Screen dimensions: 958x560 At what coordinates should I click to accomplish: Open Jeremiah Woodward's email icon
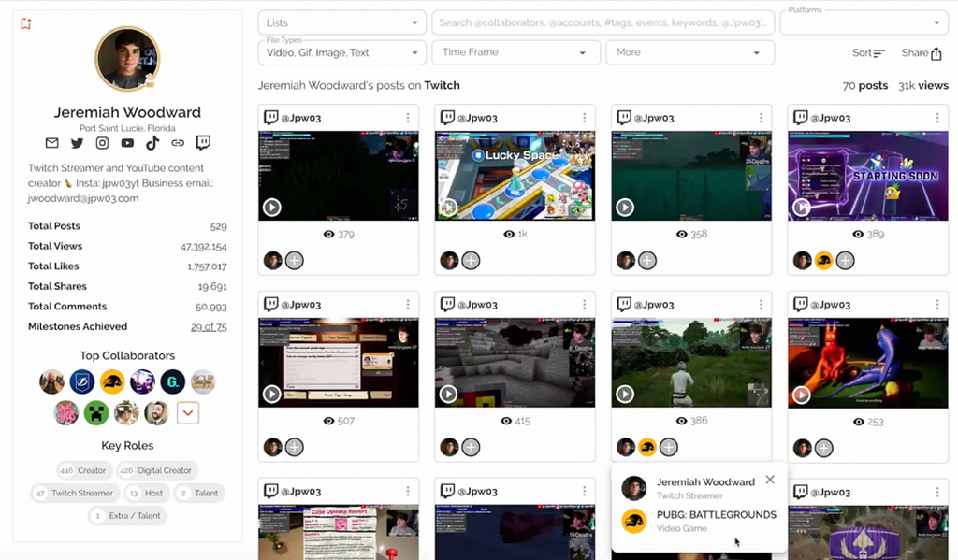[x=52, y=143]
